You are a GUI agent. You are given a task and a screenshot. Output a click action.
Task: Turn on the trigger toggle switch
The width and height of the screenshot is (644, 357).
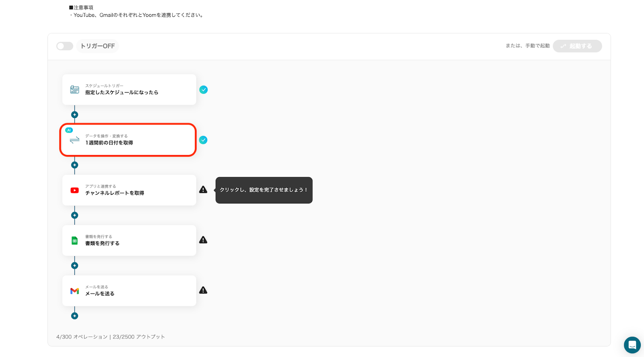pyautogui.click(x=65, y=46)
